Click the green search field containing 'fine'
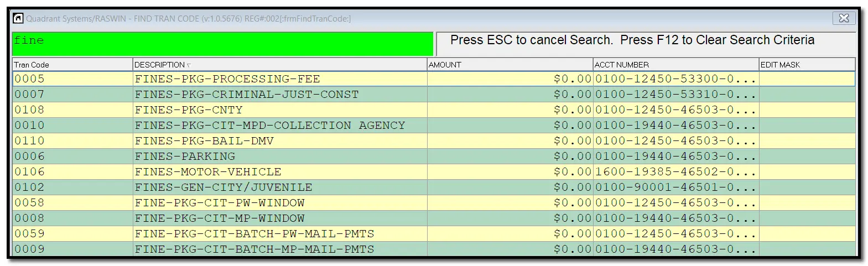 223,44
